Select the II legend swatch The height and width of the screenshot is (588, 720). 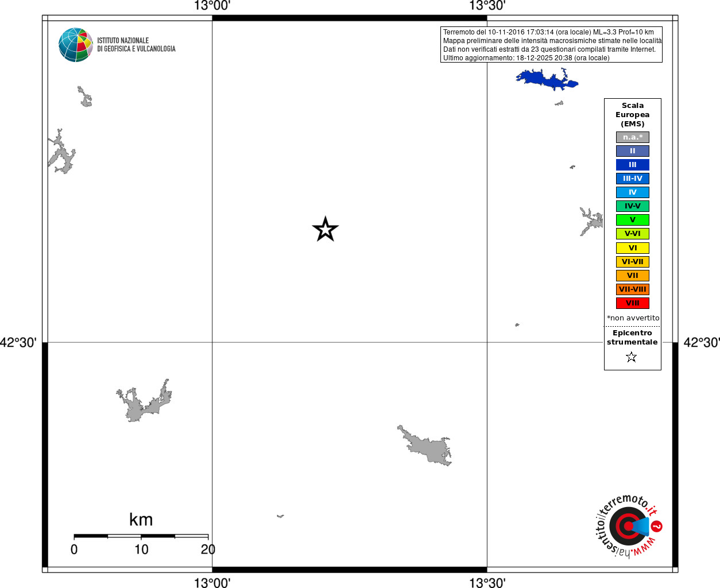click(x=633, y=151)
